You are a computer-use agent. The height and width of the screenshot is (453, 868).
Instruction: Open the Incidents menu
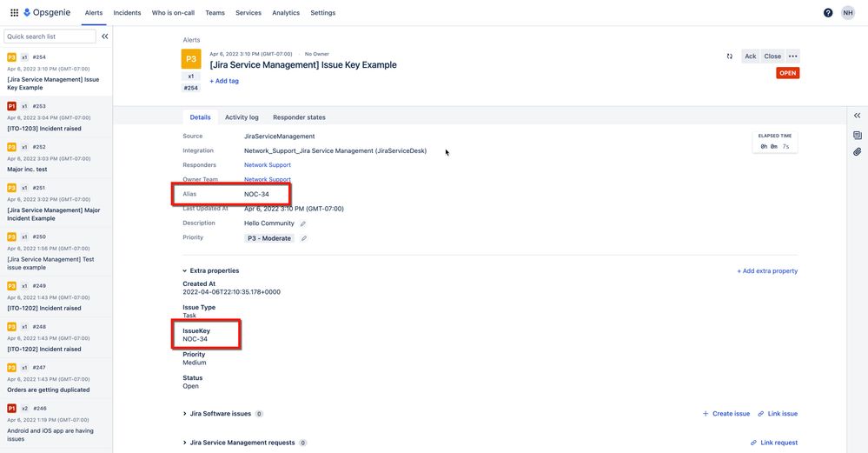[127, 13]
